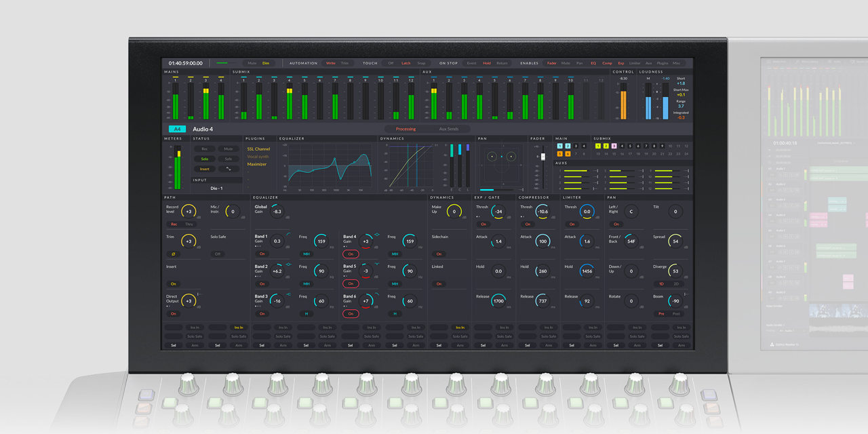Screen dimensions: 868x434
Task: Click the Band 1 filter shape icon
Action: click(288, 235)
